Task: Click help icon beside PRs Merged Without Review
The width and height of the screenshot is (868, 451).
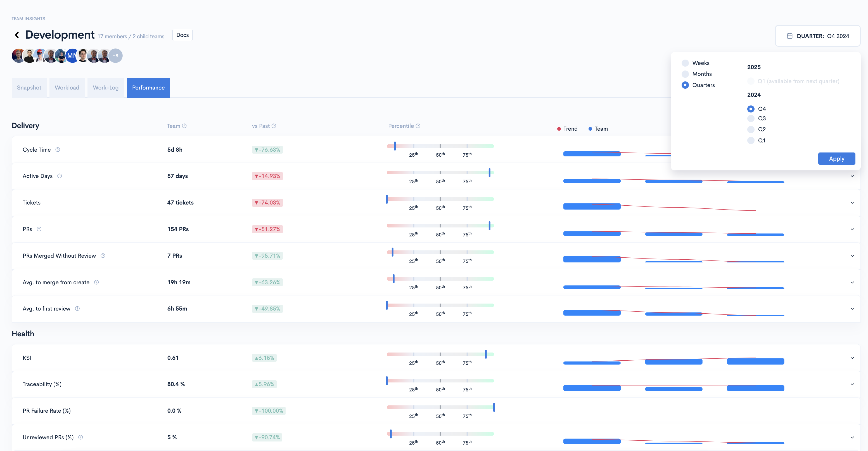Action: (x=103, y=256)
